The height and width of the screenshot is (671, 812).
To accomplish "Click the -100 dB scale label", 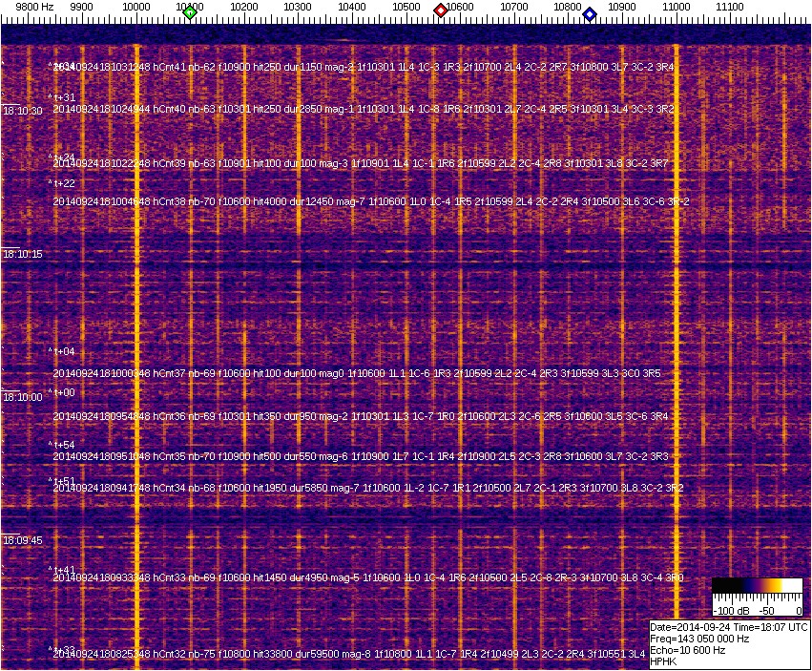I will (730, 610).
